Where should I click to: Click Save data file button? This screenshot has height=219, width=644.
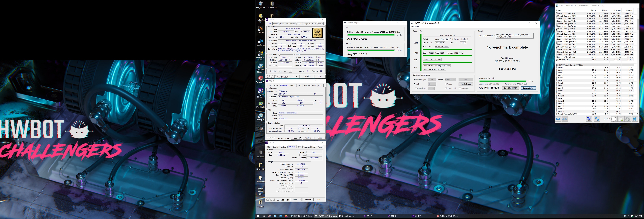click(528, 88)
